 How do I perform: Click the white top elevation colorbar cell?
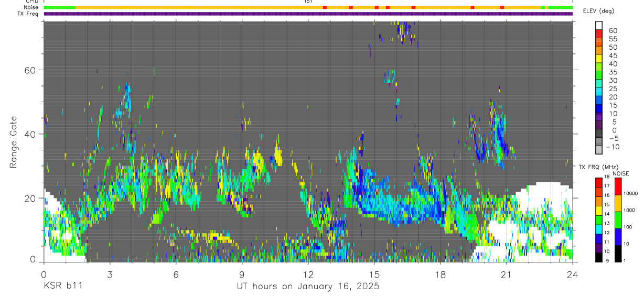pyautogui.click(x=599, y=26)
